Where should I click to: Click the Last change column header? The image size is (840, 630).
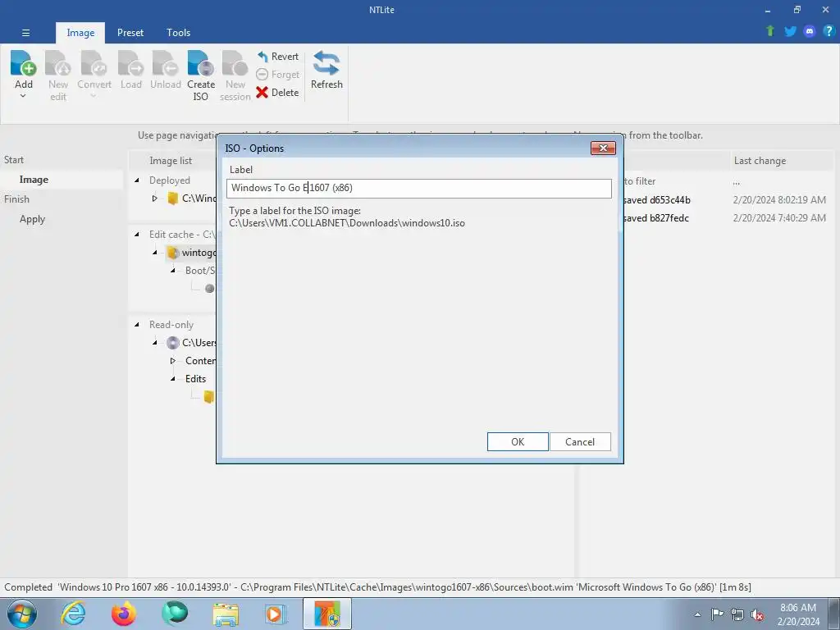(760, 161)
